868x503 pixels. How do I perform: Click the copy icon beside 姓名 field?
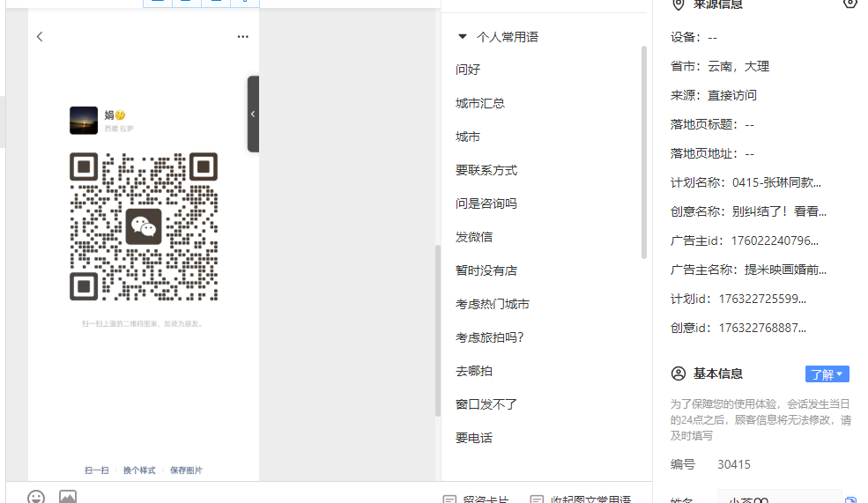pos(851,499)
